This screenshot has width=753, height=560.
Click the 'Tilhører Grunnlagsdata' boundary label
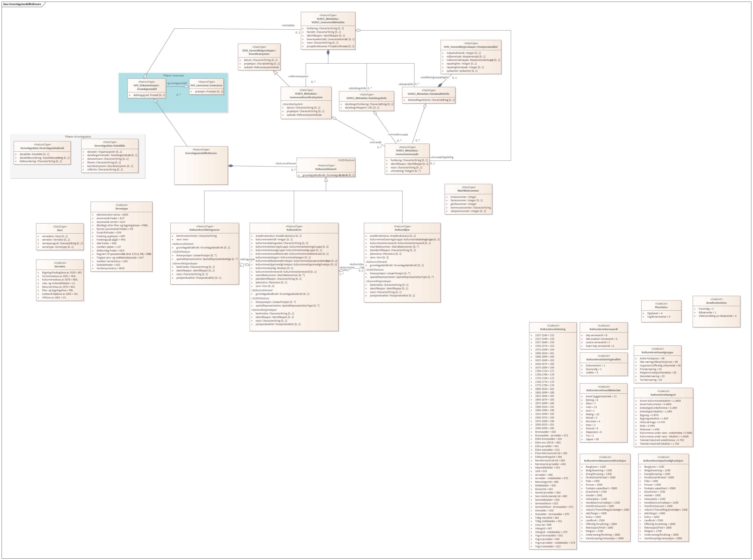click(78, 137)
